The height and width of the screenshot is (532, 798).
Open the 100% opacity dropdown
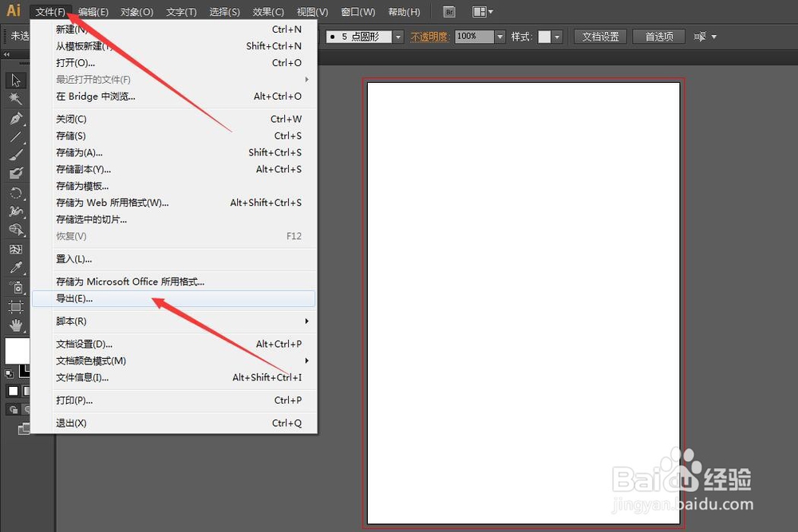pos(499,36)
